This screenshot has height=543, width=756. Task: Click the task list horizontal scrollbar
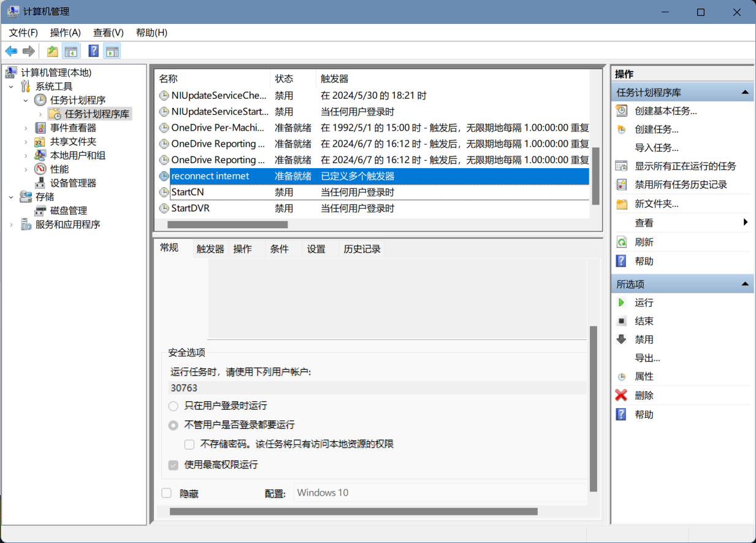click(x=227, y=225)
